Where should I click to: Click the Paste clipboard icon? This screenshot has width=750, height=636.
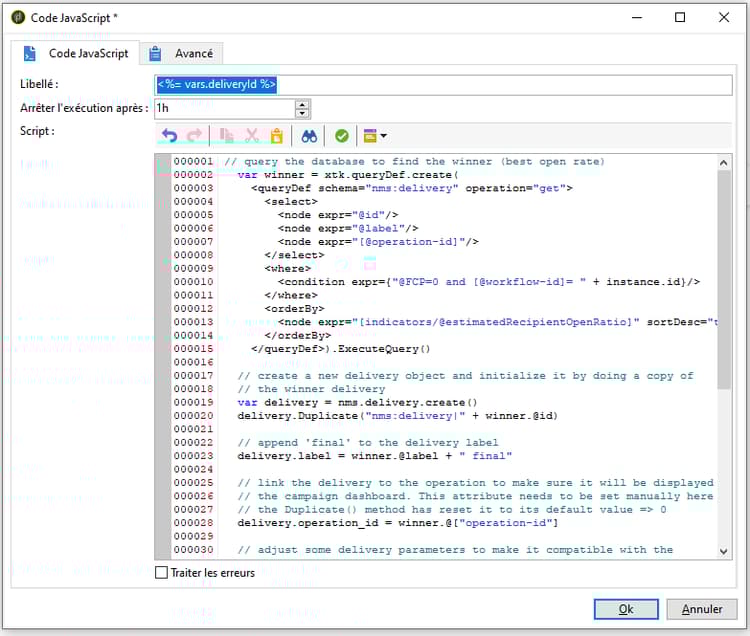point(277,135)
